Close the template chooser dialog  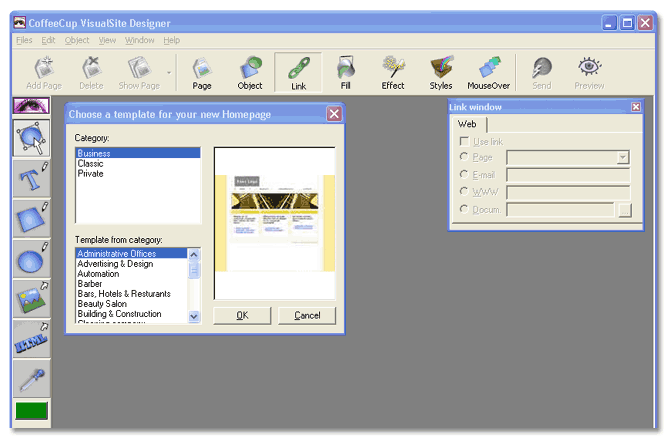coord(334,114)
